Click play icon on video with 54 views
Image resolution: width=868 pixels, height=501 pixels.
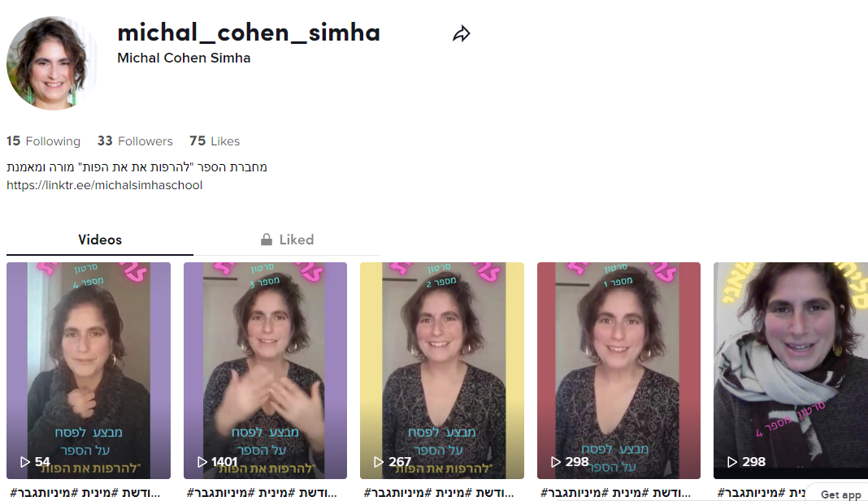(x=25, y=462)
